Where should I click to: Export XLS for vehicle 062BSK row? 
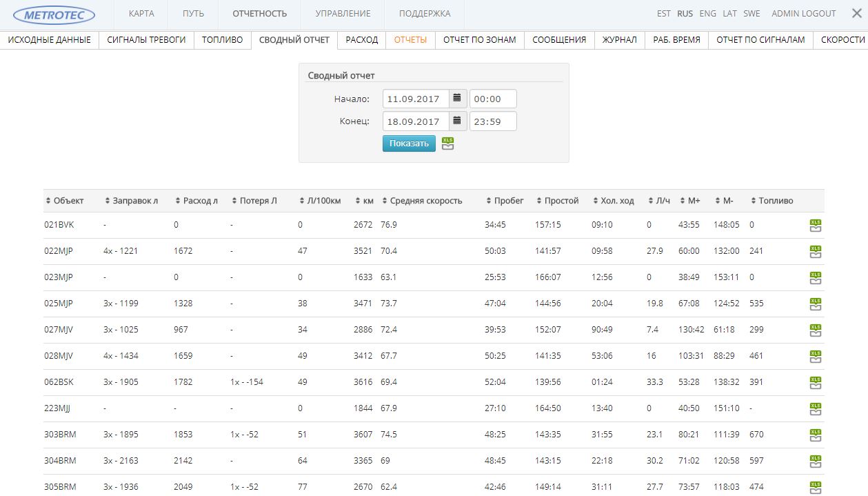(816, 383)
